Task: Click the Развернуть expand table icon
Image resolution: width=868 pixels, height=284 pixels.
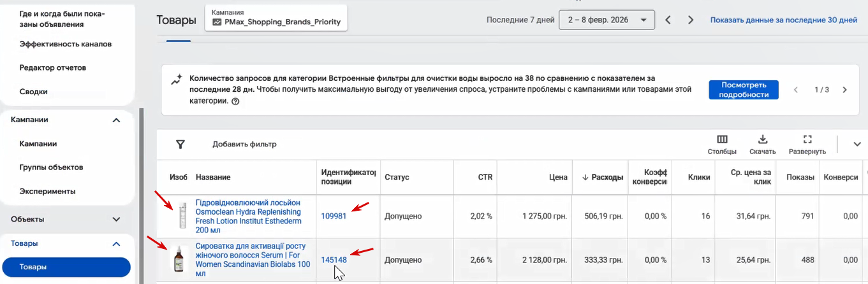Action: (807, 140)
